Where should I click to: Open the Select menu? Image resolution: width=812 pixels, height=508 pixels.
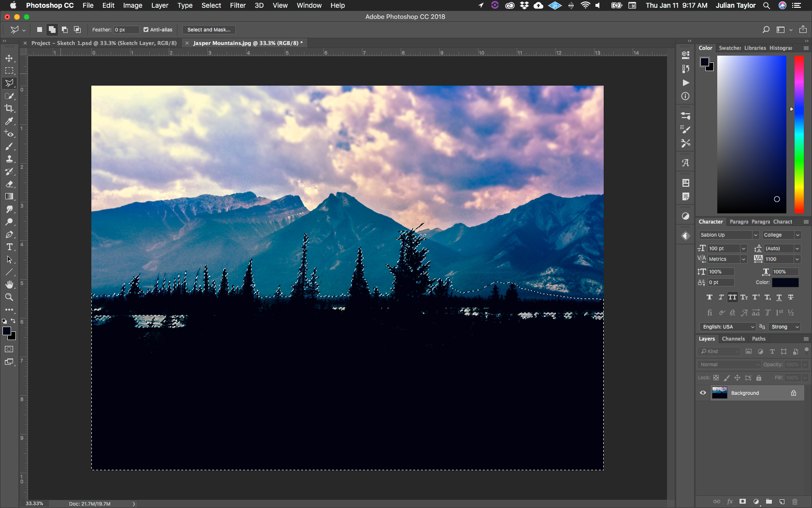point(211,5)
